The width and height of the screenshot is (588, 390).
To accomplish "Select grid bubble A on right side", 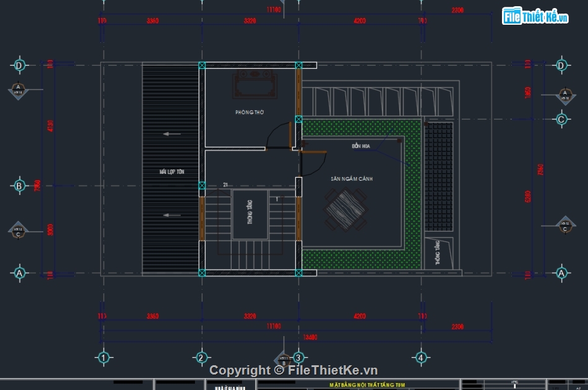I will pyautogui.click(x=561, y=273).
